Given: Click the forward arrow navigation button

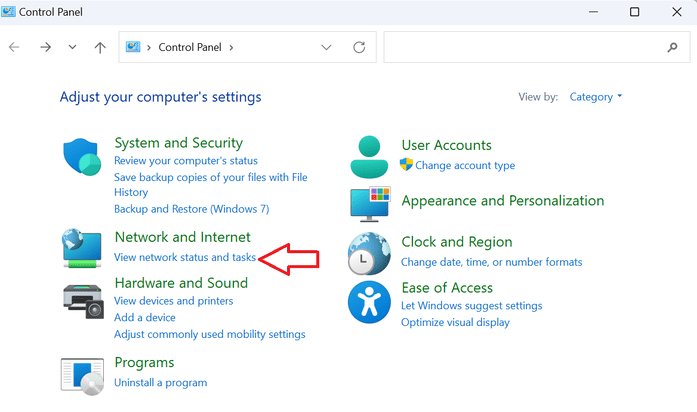Looking at the screenshot, I should pos(45,47).
